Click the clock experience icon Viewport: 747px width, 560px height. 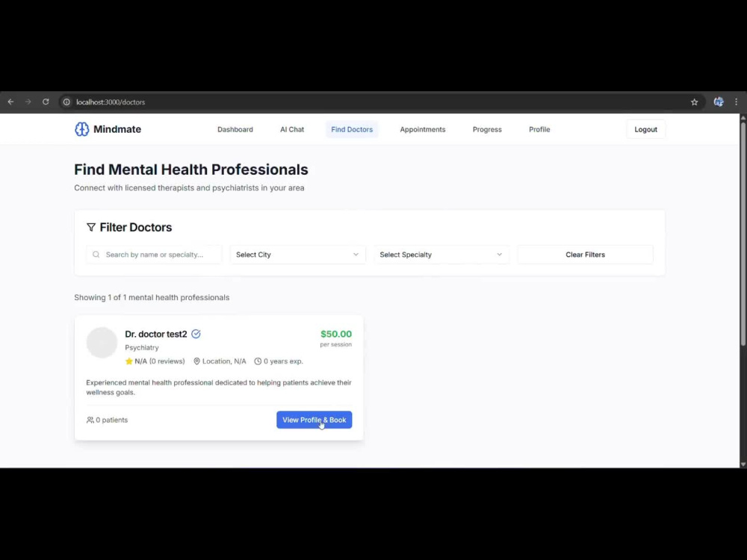click(x=258, y=361)
